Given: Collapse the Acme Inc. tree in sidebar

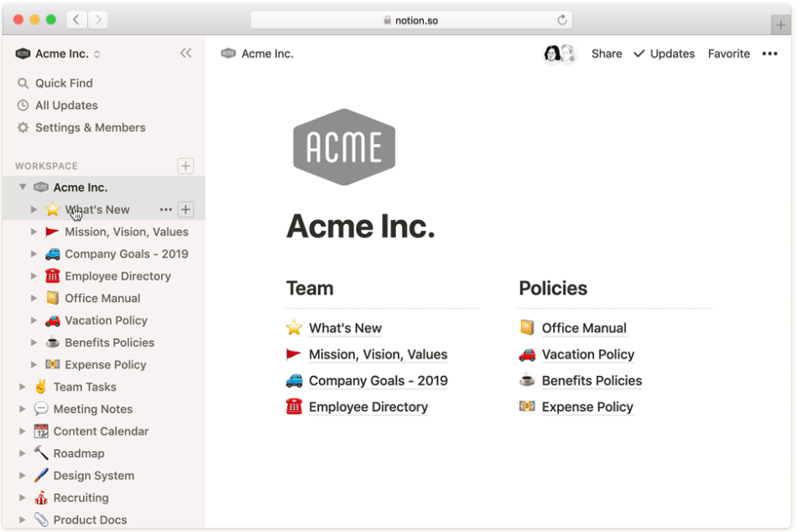Looking at the screenshot, I should coord(23,187).
